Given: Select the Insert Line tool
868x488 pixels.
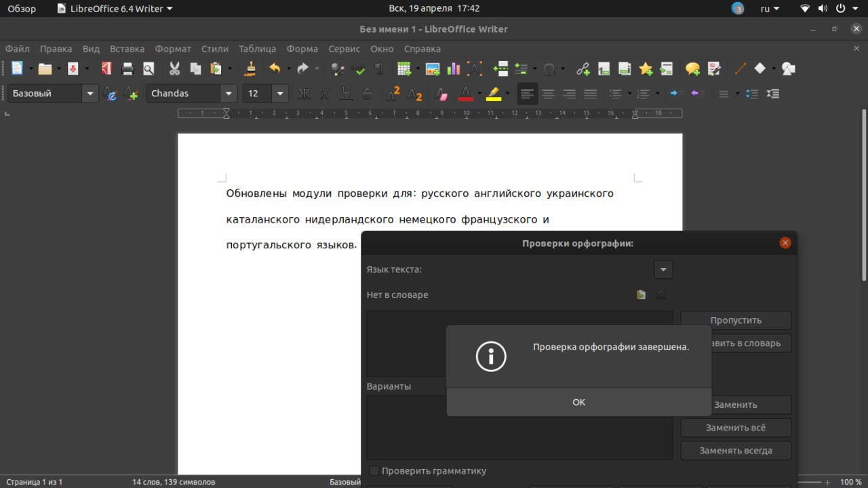Looking at the screenshot, I should 740,69.
